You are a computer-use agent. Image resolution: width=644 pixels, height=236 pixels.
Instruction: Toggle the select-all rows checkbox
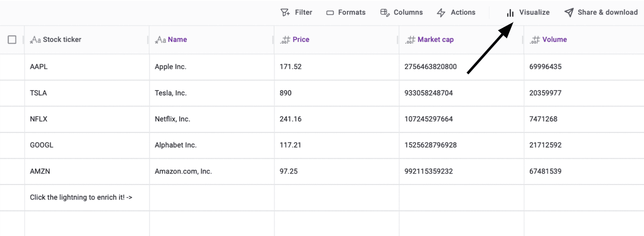[x=12, y=40]
